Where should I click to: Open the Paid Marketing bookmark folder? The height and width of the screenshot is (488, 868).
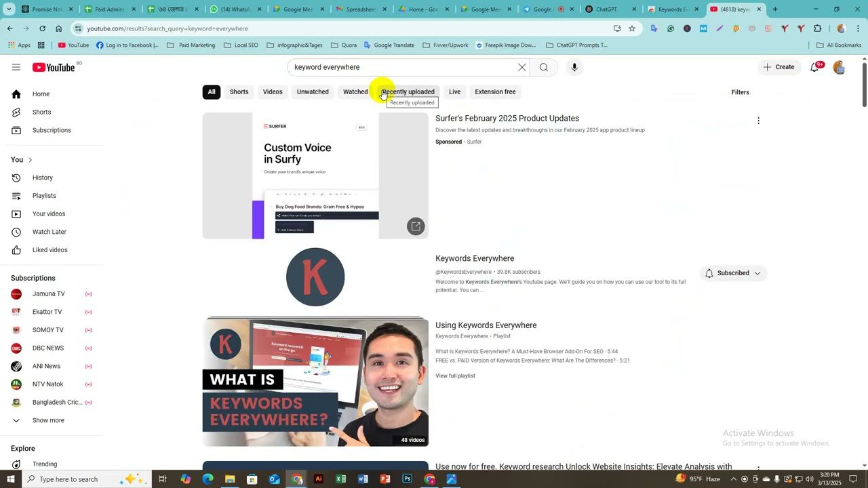(191, 45)
